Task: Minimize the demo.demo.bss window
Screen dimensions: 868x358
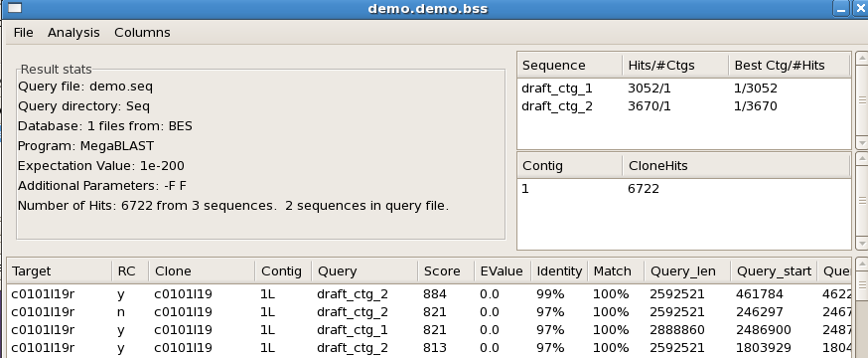Action: point(841,8)
